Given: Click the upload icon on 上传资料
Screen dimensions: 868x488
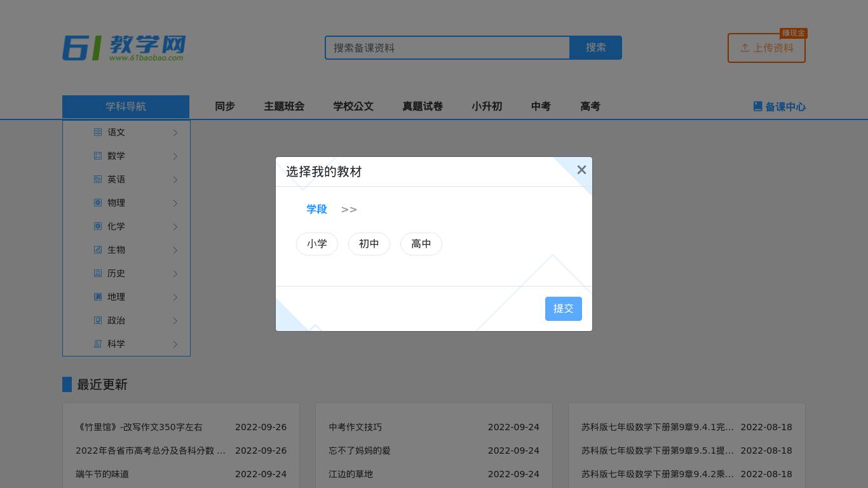Looking at the screenshot, I should [745, 48].
